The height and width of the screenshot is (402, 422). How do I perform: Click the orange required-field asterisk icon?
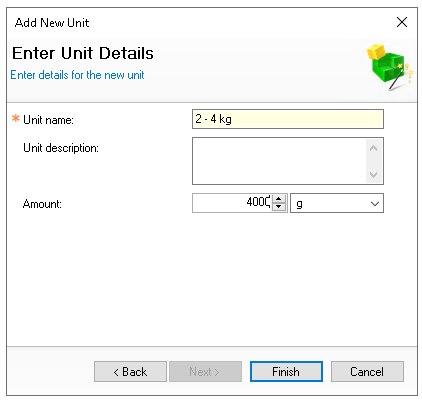16,118
